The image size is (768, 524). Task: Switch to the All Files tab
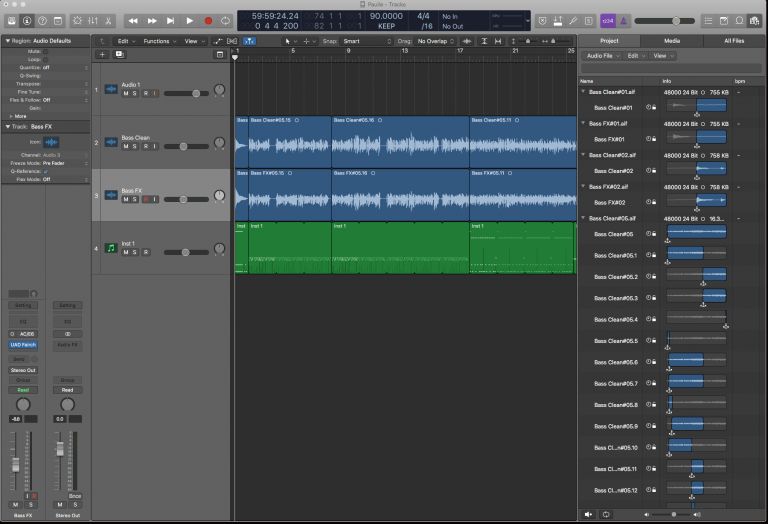point(734,41)
